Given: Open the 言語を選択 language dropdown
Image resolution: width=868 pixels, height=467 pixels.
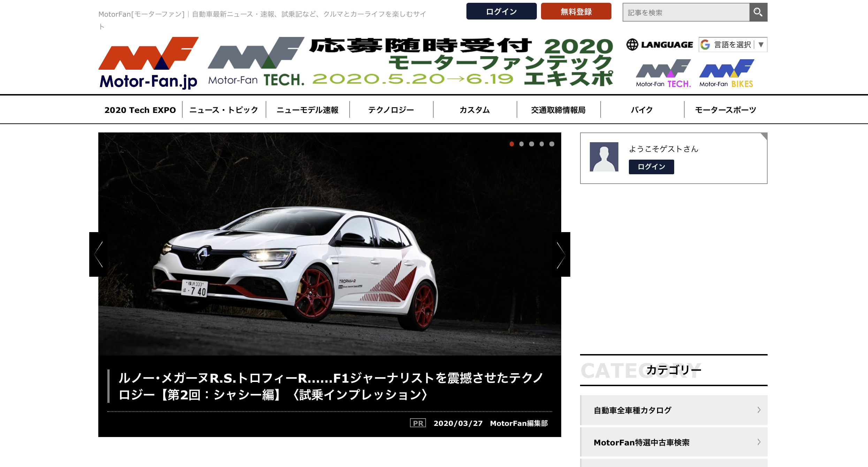Looking at the screenshot, I should [x=733, y=45].
